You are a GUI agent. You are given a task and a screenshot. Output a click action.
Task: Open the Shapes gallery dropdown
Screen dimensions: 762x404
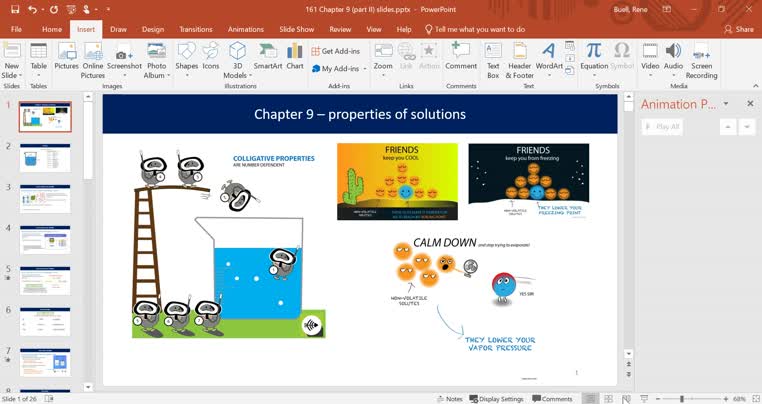click(187, 75)
